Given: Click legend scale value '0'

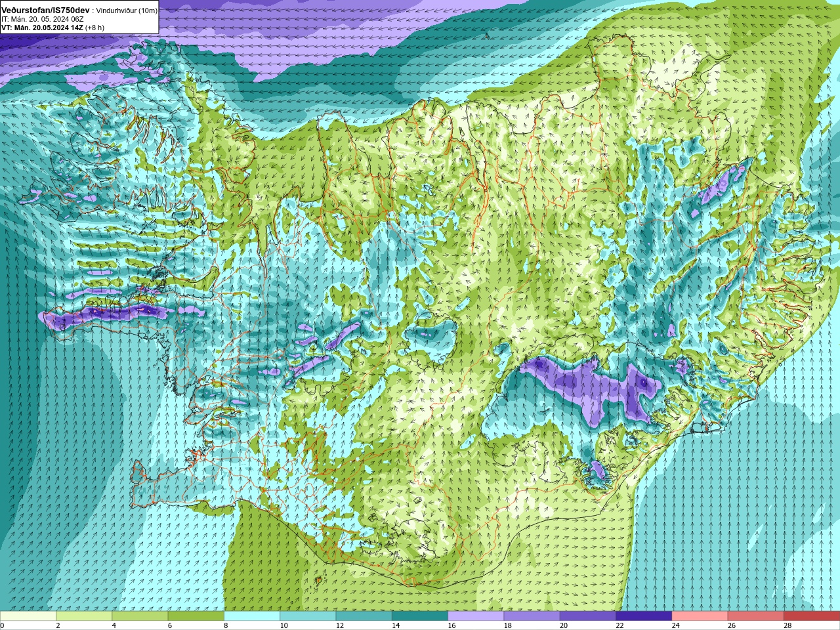Looking at the screenshot, I should (2, 625).
